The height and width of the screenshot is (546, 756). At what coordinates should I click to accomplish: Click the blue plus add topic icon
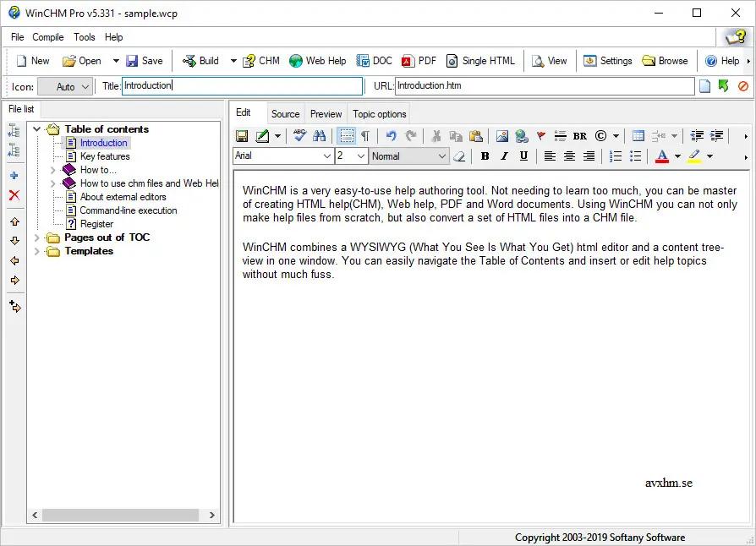[x=14, y=176]
